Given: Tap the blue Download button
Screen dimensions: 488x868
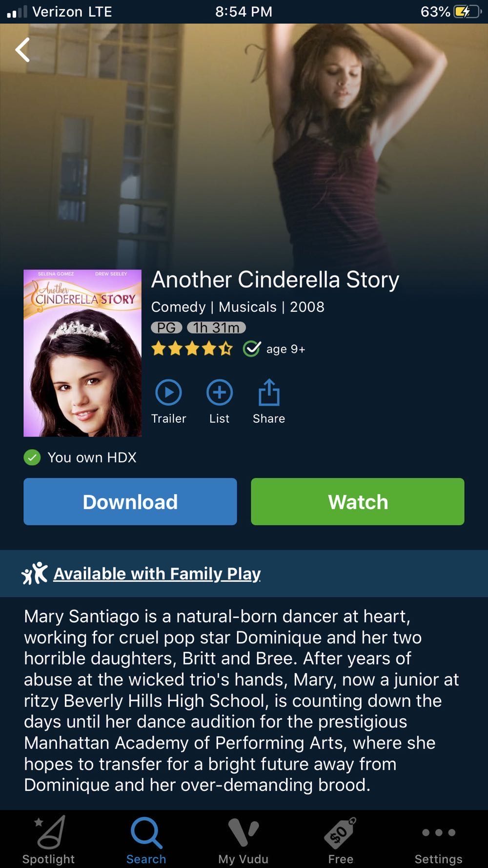Looking at the screenshot, I should coord(130,502).
